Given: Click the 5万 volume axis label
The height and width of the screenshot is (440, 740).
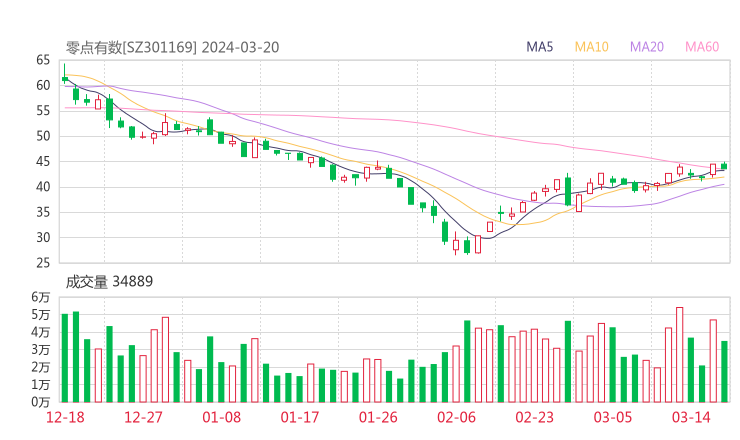Looking at the screenshot, I should pyautogui.click(x=41, y=314).
